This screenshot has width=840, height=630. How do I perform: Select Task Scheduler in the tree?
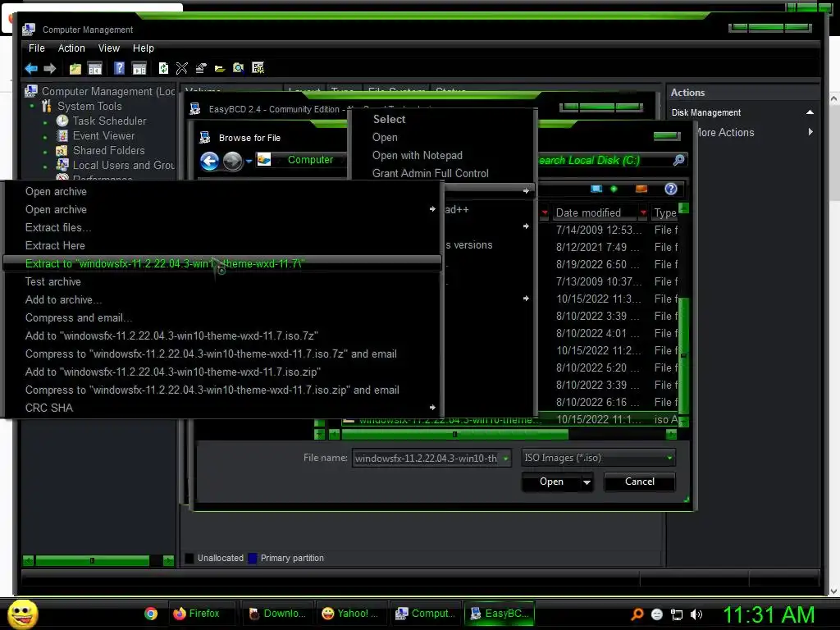coord(109,121)
